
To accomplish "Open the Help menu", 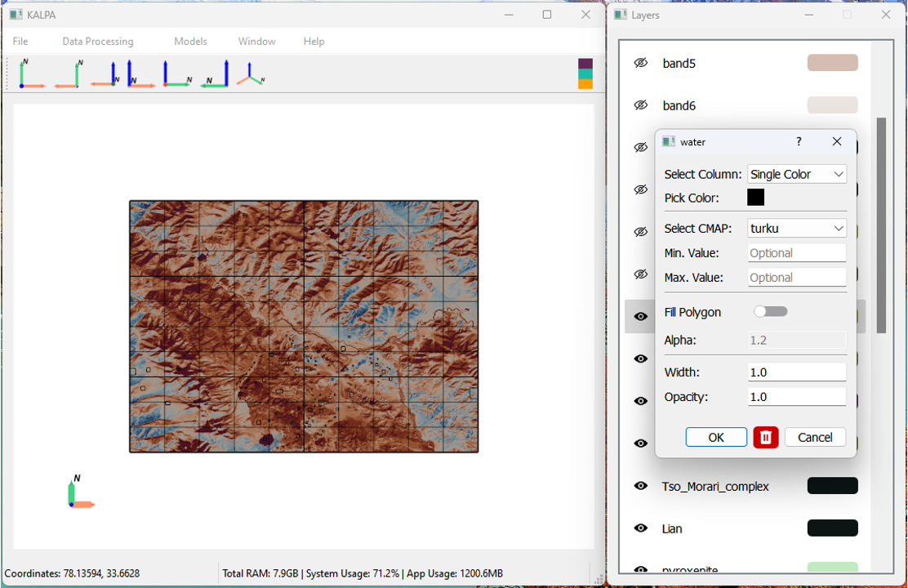I will click(314, 41).
